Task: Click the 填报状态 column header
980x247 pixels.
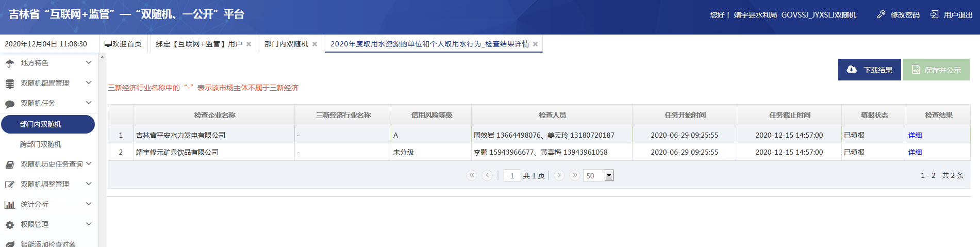Action: pyautogui.click(x=874, y=115)
